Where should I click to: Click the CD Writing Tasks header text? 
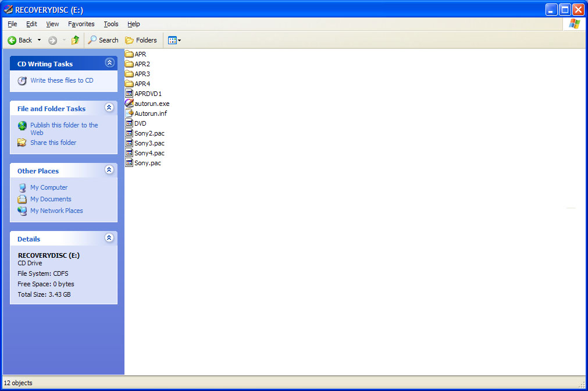tap(45, 64)
